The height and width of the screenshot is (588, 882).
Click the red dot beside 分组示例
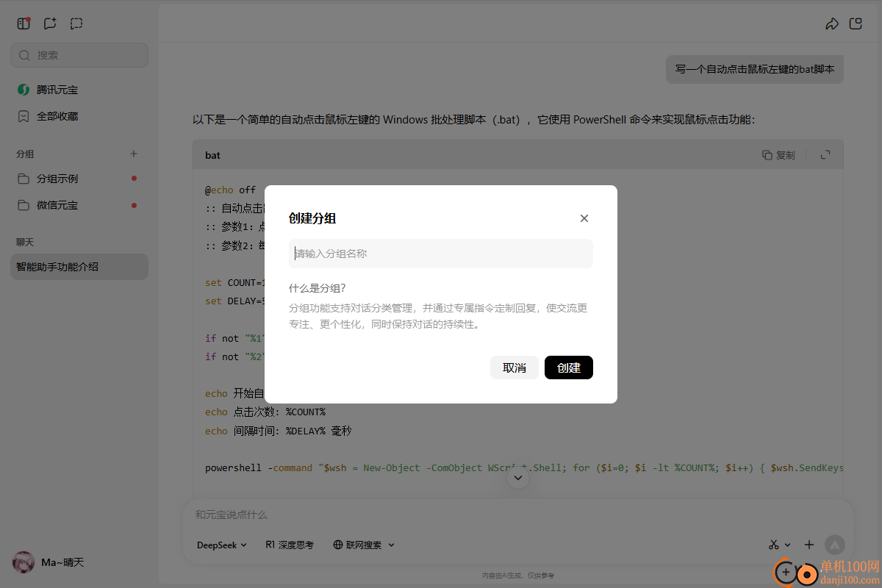pos(134,179)
